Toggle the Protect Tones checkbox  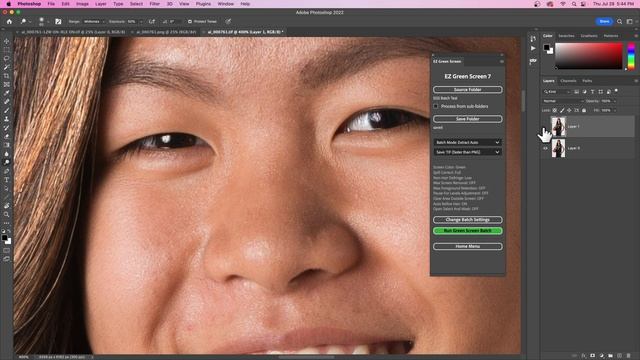[190, 21]
